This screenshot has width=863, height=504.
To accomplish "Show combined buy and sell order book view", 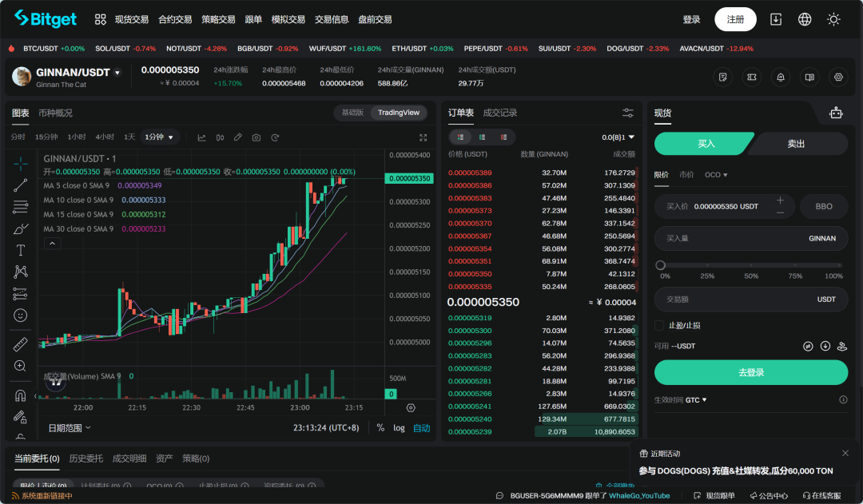I will [x=461, y=137].
